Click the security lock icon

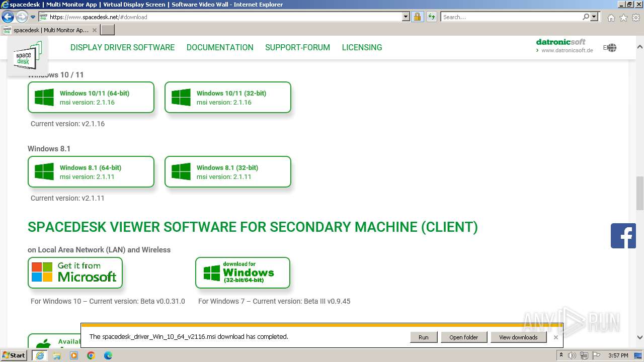(417, 17)
